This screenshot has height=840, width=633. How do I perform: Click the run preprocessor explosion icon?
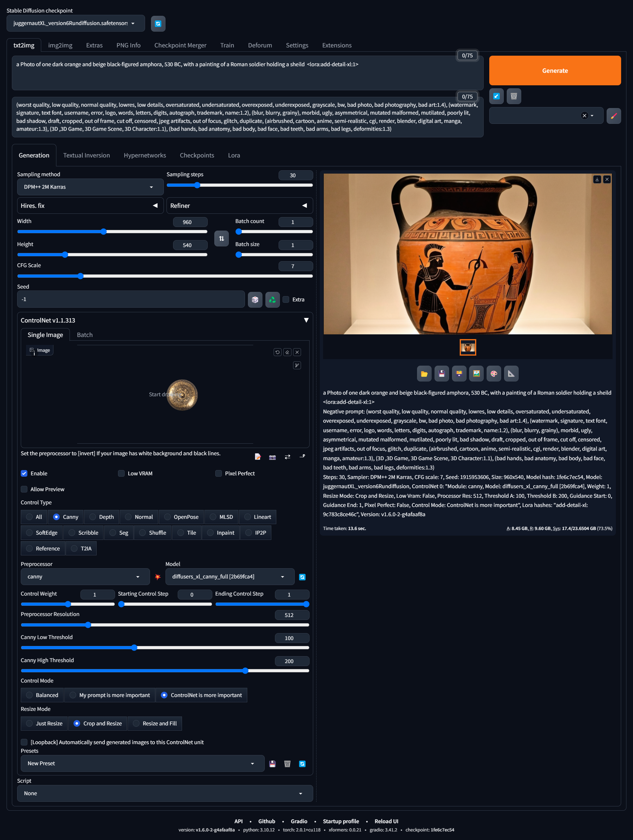tap(158, 577)
